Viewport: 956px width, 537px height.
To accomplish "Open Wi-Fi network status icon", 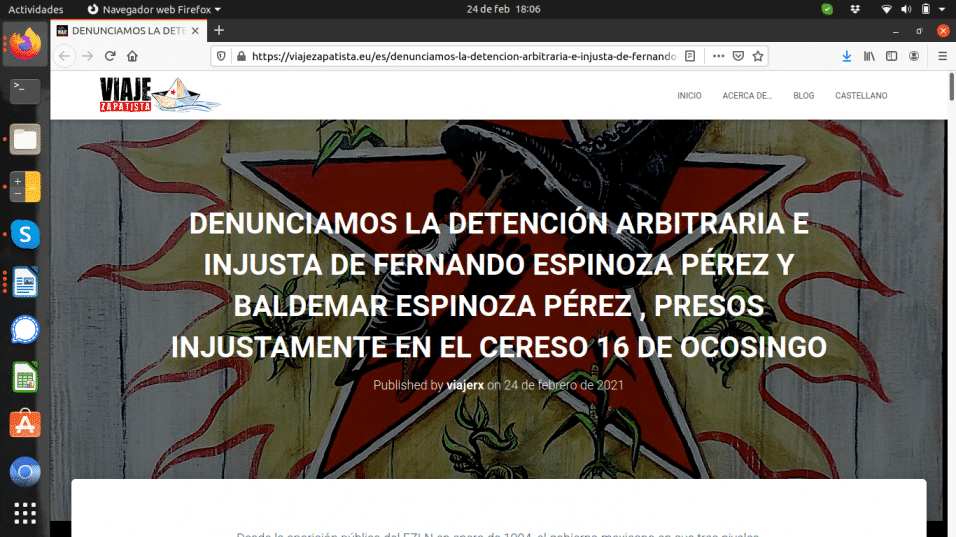I will pyautogui.click(x=886, y=9).
